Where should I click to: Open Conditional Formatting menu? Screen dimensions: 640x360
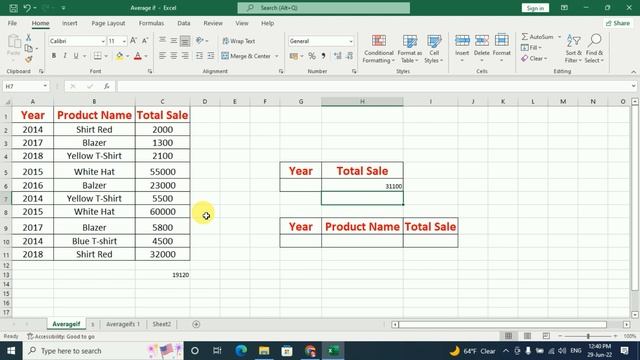click(x=379, y=49)
